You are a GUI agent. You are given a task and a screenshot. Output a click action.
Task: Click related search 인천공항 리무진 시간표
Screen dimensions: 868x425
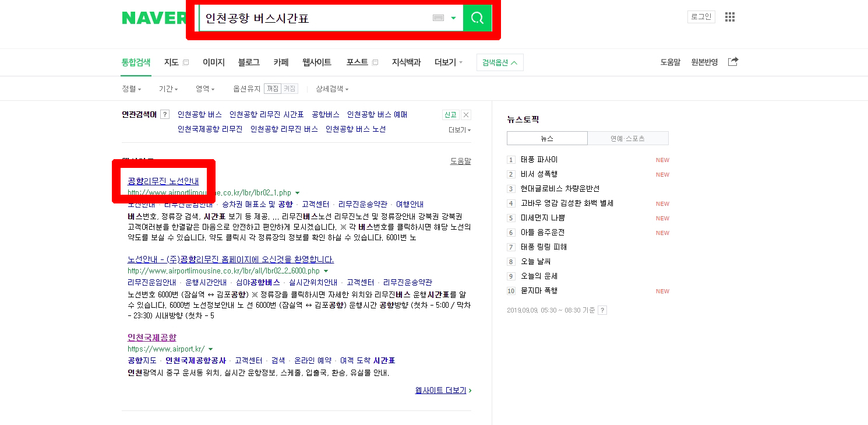[267, 114]
